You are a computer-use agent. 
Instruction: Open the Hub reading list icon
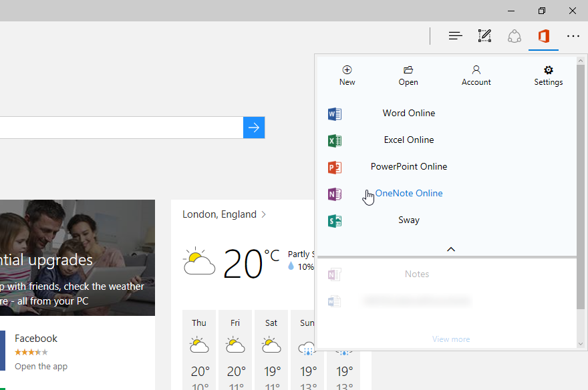pos(455,36)
